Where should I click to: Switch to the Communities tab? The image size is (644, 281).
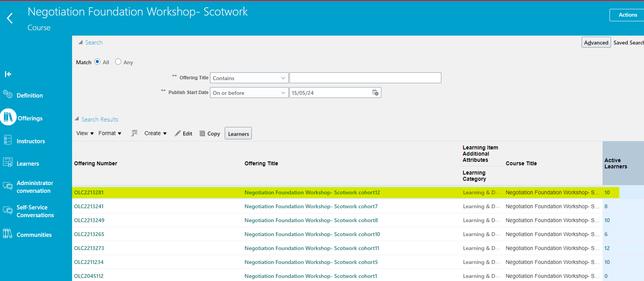[x=34, y=235]
